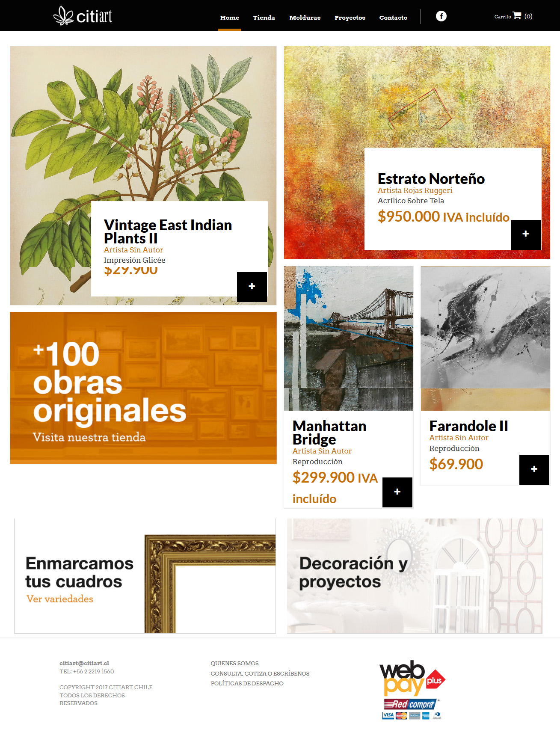Click plus button on Farandole II card
Viewport: 560px width, 738px height.
click(x=534, y=469)
